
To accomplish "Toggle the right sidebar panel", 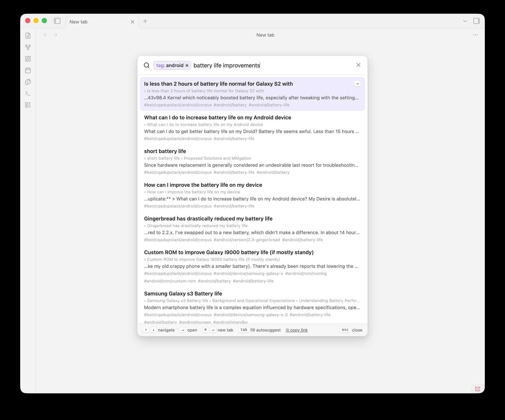I will click(x=476, y=21).
